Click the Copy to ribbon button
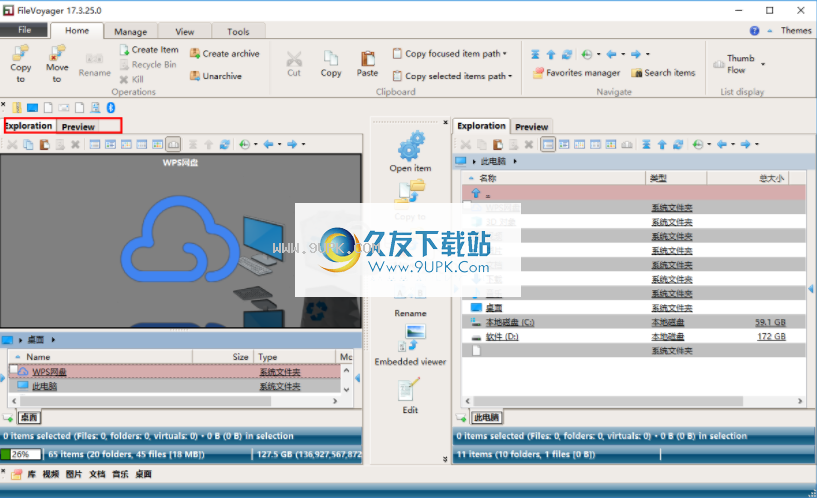 pyautogui.click(x=20, y=64)
